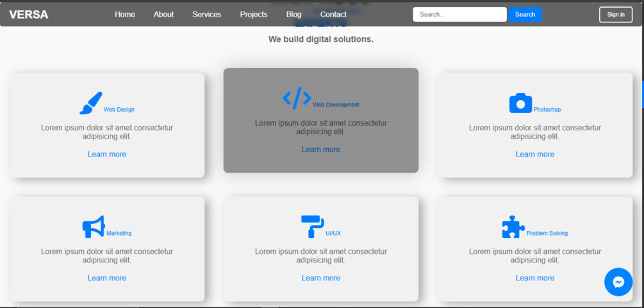Click the Web Design label
The image size is (644, 308).
point(119,109)
